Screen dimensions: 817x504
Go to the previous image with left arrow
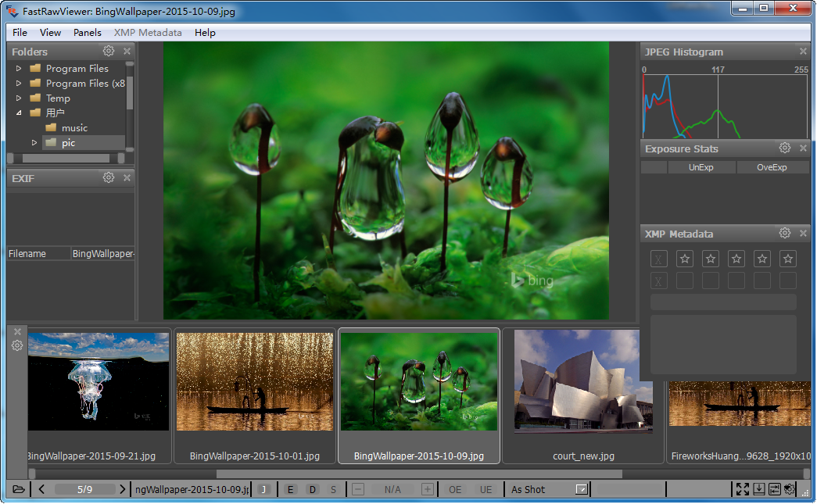(x=41, y=489)
